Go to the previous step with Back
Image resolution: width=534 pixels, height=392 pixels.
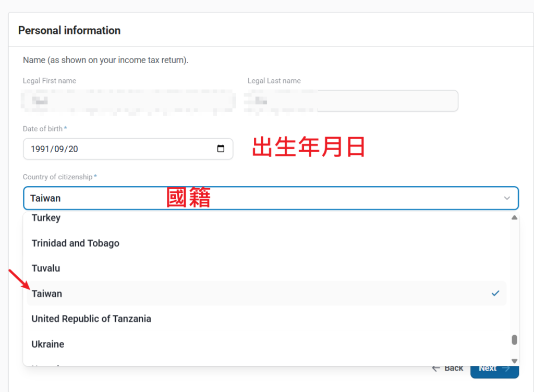click(447, 368)
